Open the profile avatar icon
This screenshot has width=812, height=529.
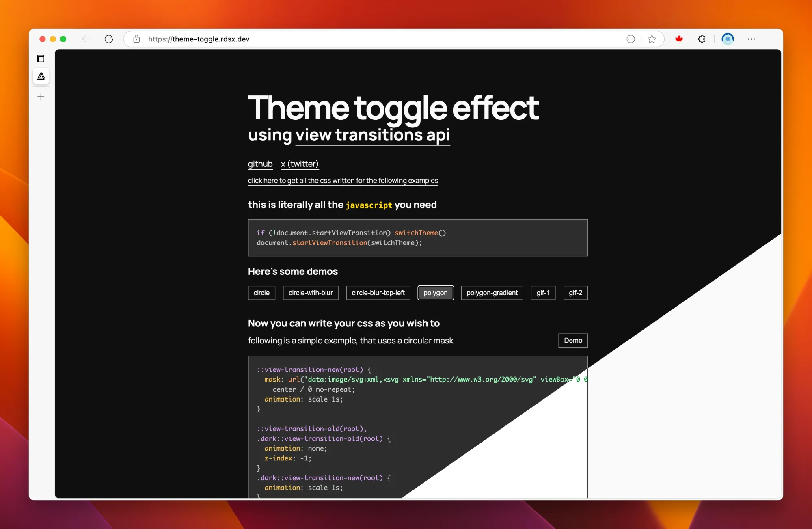click(728, 39)
